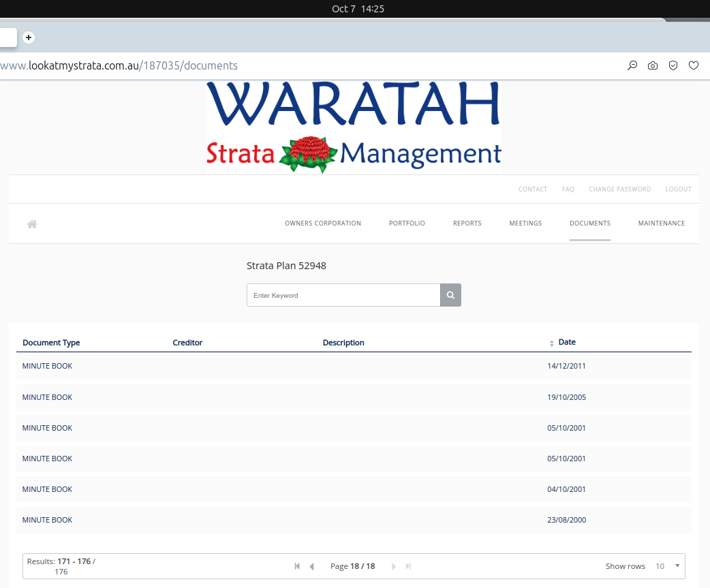Open Minute Book dated 19/10/2005
710x588 pixels.
point(354,397)
